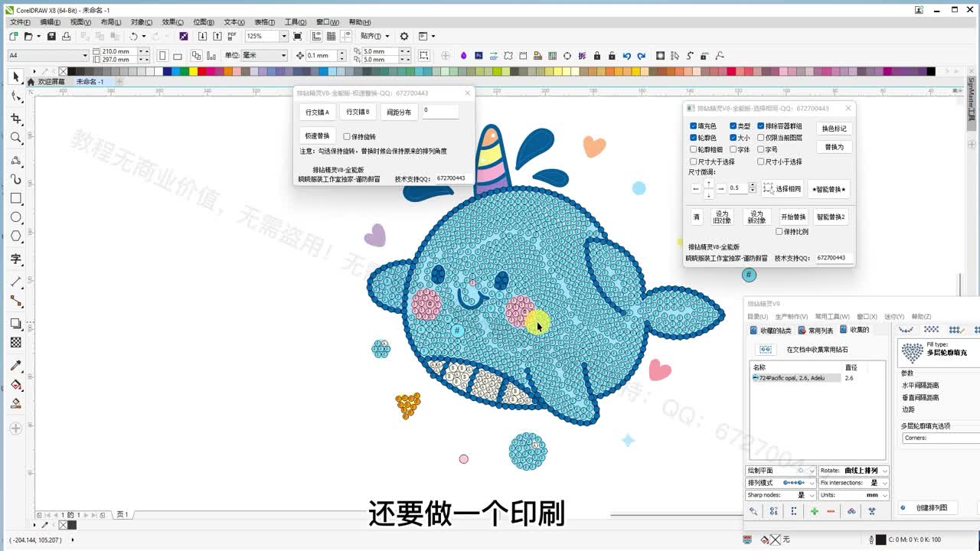Image resolution: width=980 pixels, height=551 pixels.
Task: Open the A4 page size dropdown
Action: (84, 56)
